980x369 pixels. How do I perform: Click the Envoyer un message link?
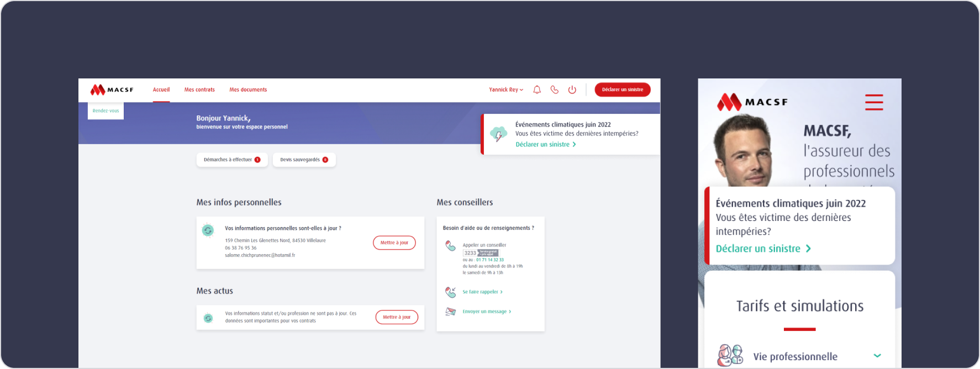click(487, 312)
